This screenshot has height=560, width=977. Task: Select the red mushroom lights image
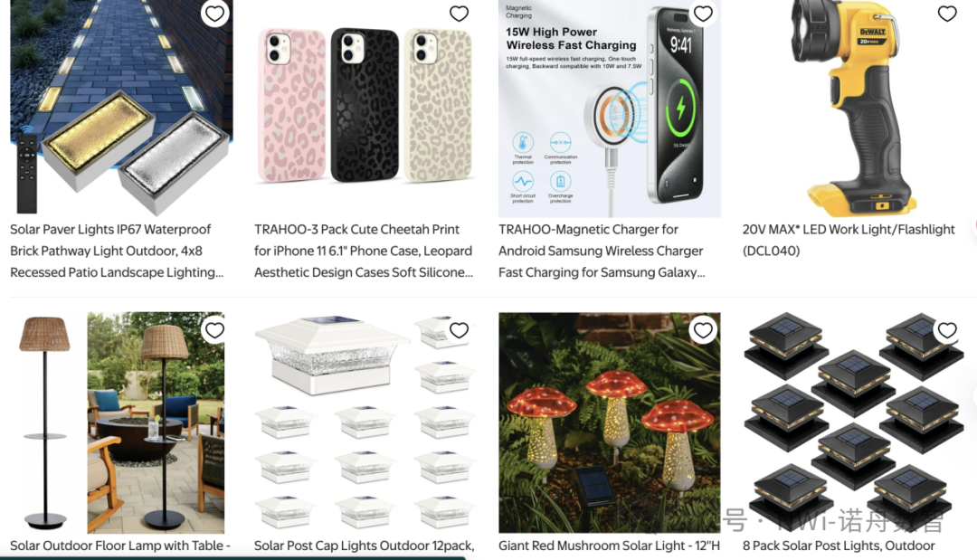610,422
